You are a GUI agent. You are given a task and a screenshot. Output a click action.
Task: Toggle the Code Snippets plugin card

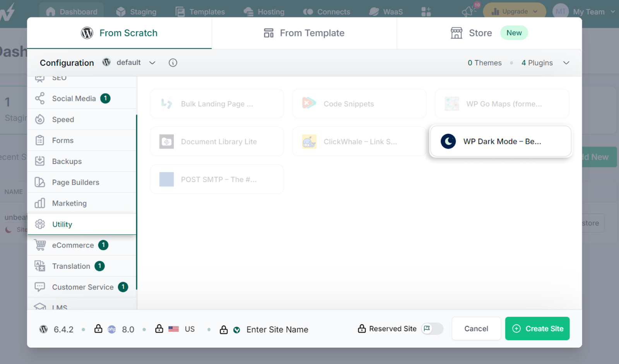tap(359, 104)
